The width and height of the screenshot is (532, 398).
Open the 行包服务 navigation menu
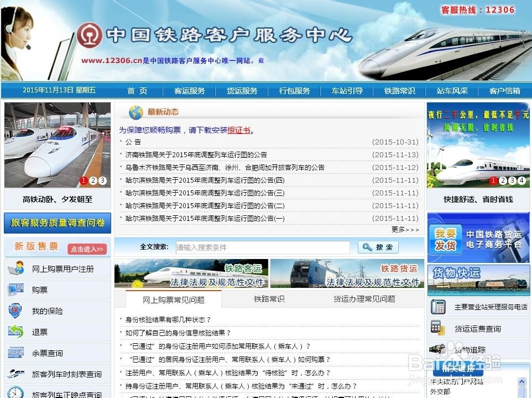click(295, 91)
